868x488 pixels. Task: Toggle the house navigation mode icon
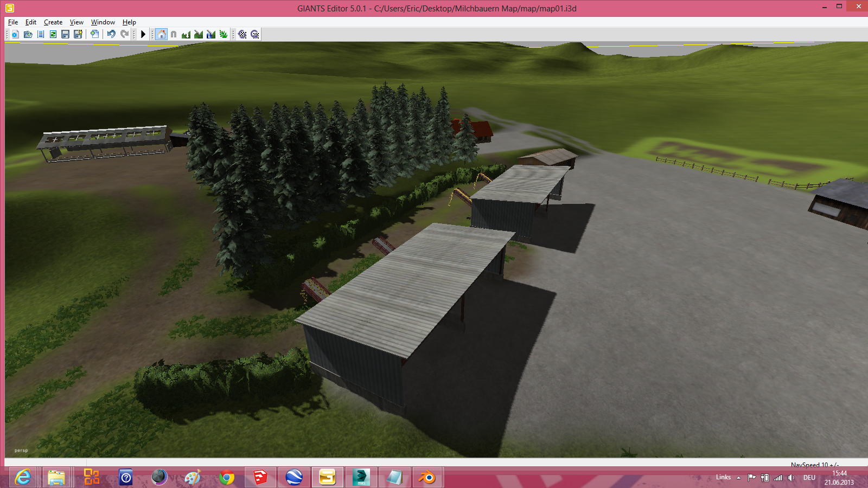pyautogui.click(x=161, y=34)
